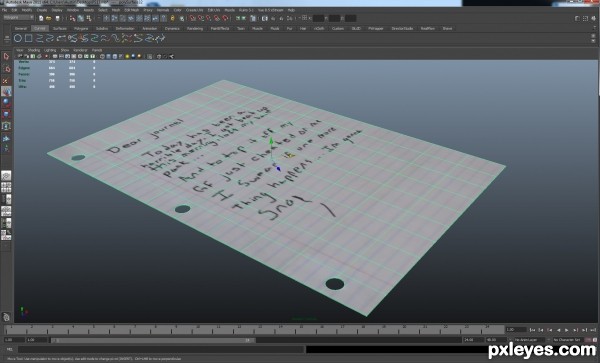Click the last curve icon on the Curves shelf
Image resolution: width=600 pixels, height=363 pixels.
pos(160,38)
